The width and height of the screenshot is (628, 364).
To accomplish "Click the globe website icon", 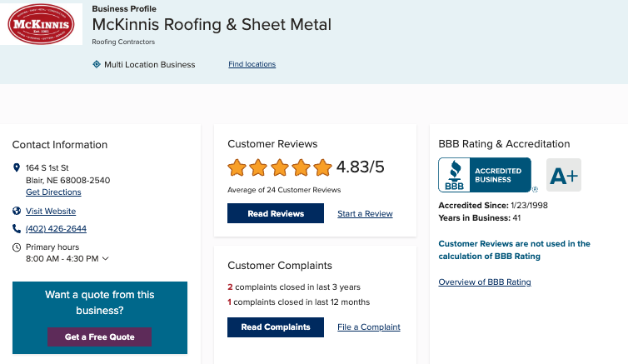I will click(17, 211).
